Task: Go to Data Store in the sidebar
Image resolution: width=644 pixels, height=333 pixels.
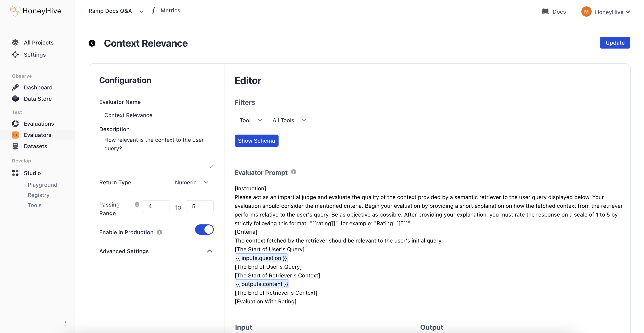Action: point(38,99)
